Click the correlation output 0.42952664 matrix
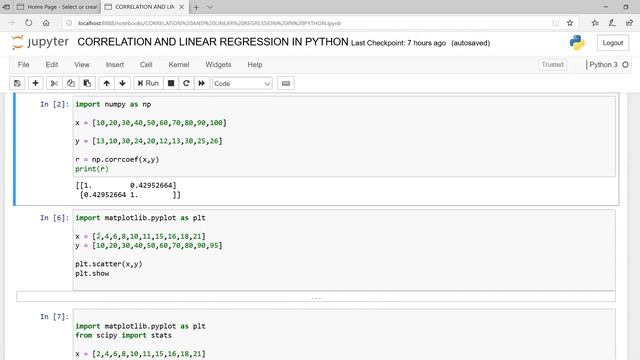Viewport: 640px width, 360px height. coord(128,190)
